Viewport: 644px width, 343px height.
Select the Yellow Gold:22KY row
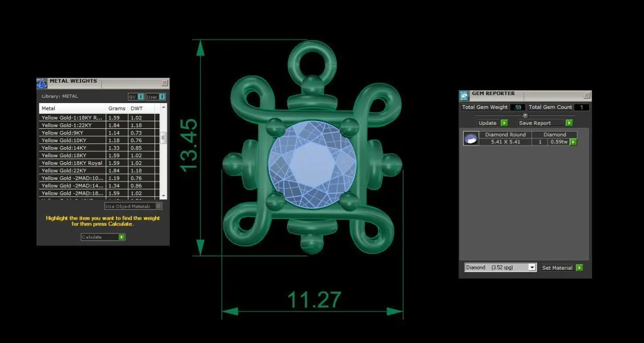(100, 170)
